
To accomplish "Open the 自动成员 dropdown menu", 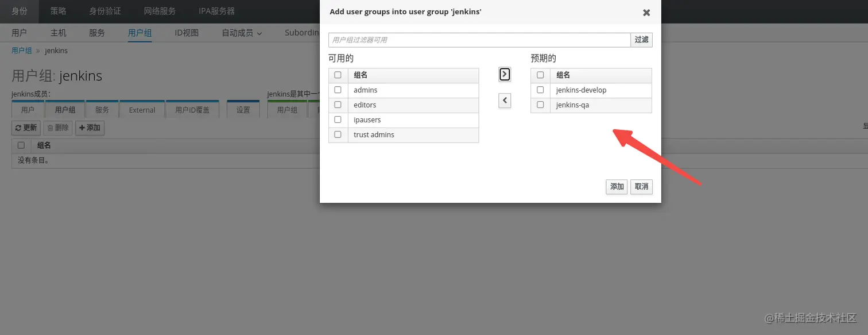I will [242, 33].
